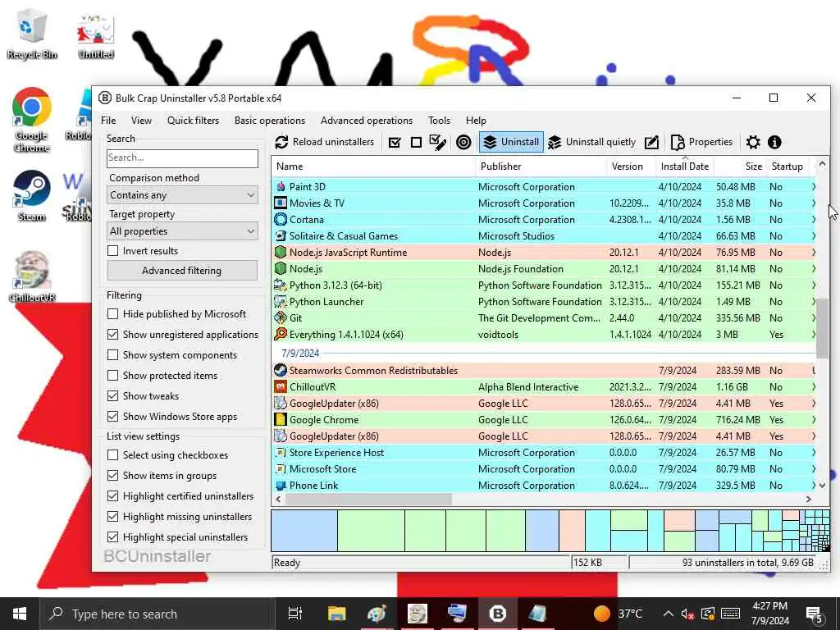Toggle Show tweaks checkbox
Screen dimensions: 840x630
112,396
